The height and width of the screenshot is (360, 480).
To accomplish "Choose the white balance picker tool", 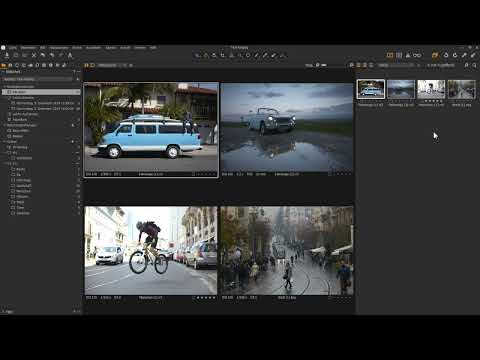I will coord(265,55).
